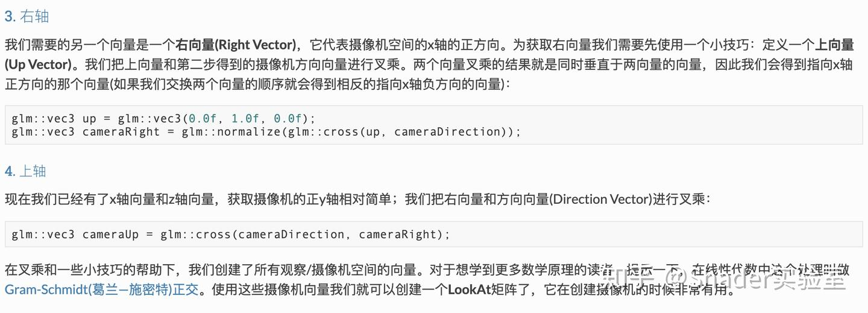The image size is (868, 313).
Task: Click the 1.0f value in the up vector
Action: (x=245, y=118)
